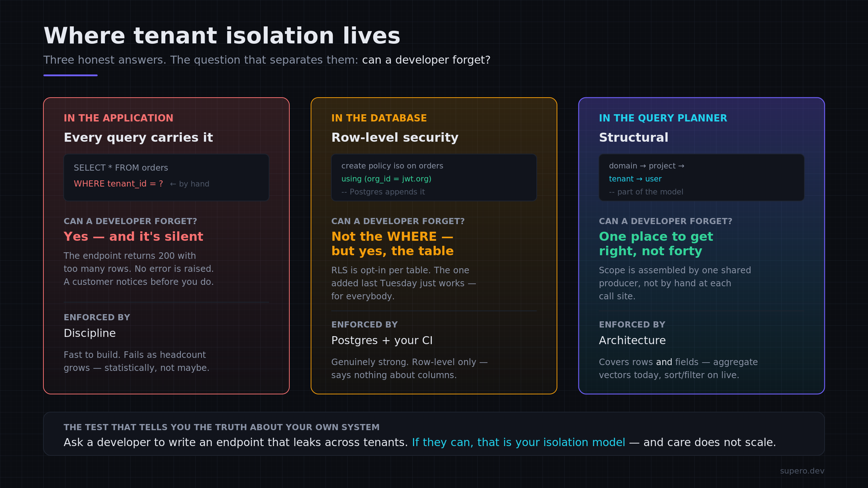Click the 'SELECT * FROM orders' code line
This screenshot has height=488, width=868.
click(121, 168)
